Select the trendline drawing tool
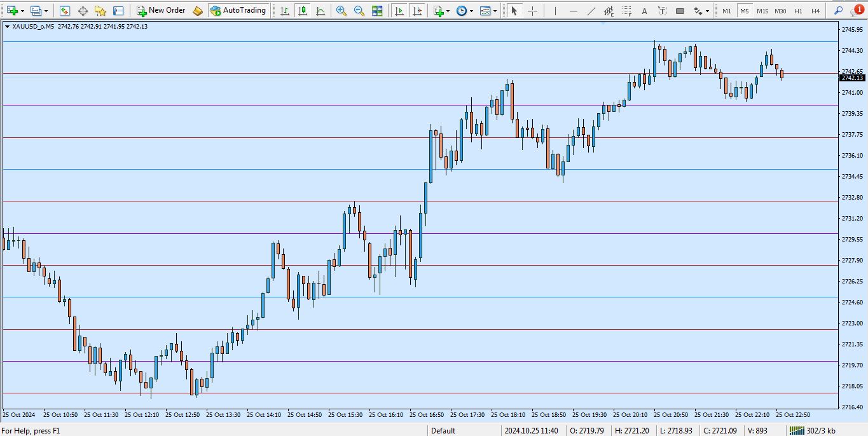This screenshot has height=436, width=868. pos(591,11)
